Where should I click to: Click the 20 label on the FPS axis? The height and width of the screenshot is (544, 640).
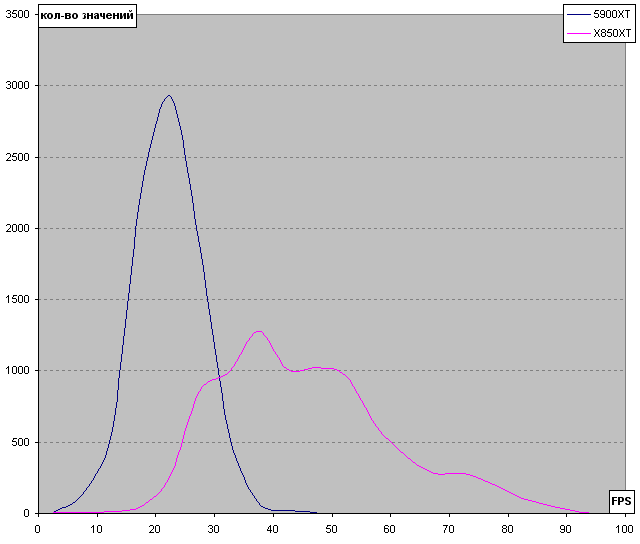(x=155, y=529)
